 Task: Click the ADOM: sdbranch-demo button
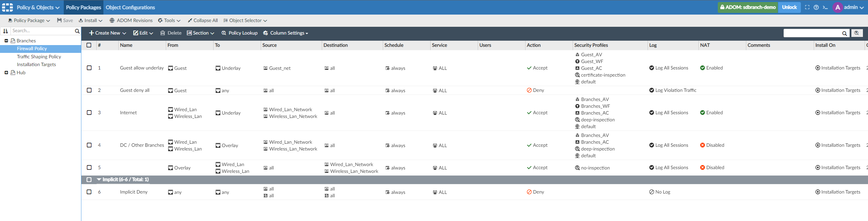click(748, 7)
